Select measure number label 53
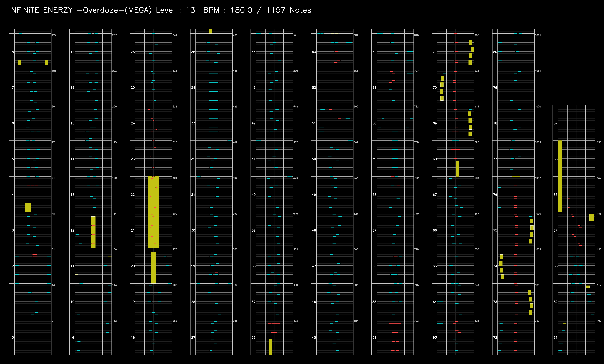604x364 pixels. tap(314, 52)
